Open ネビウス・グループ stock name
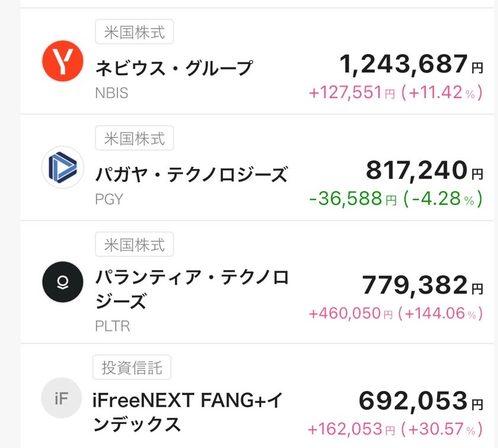The height and width of the screenshot is (448, 498). click(x=174, y=68)
